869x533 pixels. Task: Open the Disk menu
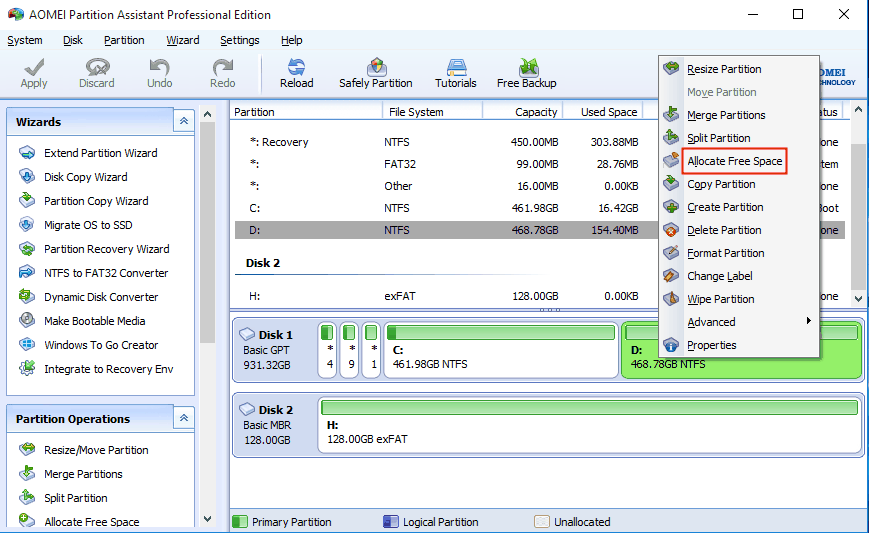tap(73, 40)
